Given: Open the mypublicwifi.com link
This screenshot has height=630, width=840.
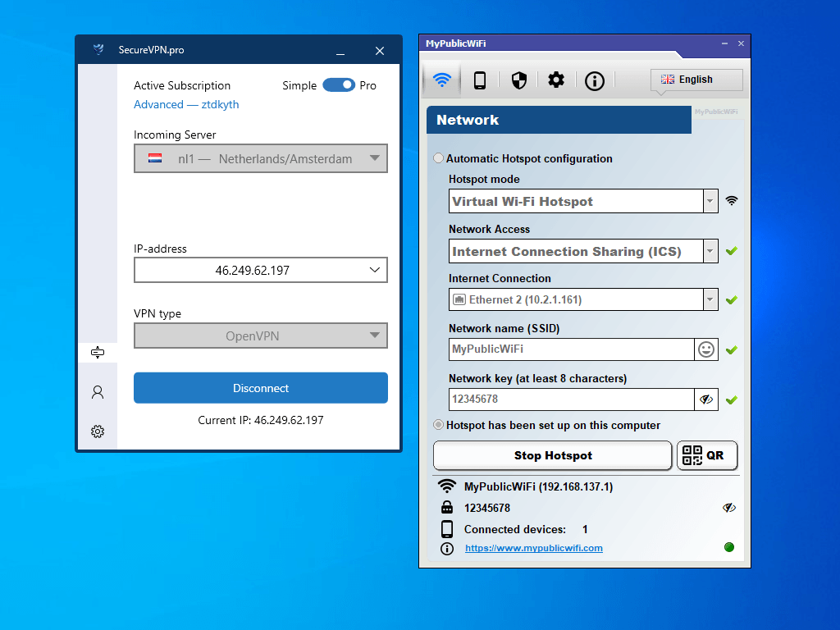Looking at the screenshot, I should click(x=533, y=548).
